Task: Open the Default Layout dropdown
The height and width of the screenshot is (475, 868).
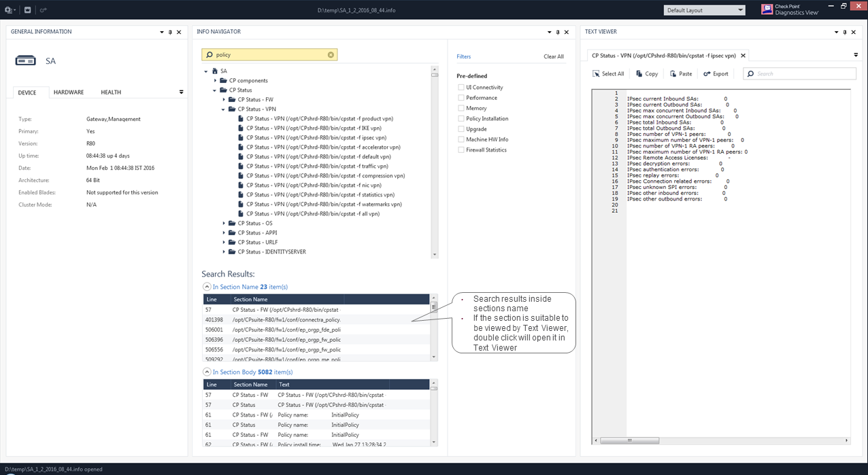Action: 705,10
